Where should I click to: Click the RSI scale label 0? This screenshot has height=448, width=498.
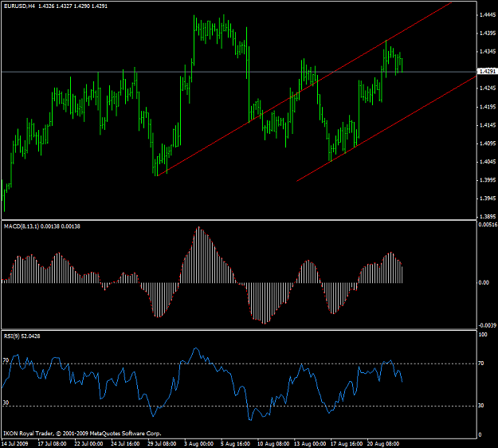coord(480,434)
